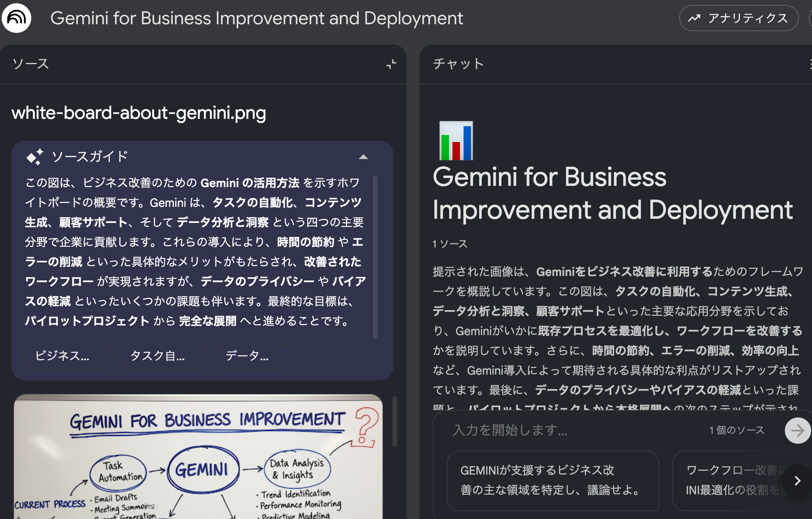Select the ソース panel header
The image size is (812, 519).
[x=30, y=64]
